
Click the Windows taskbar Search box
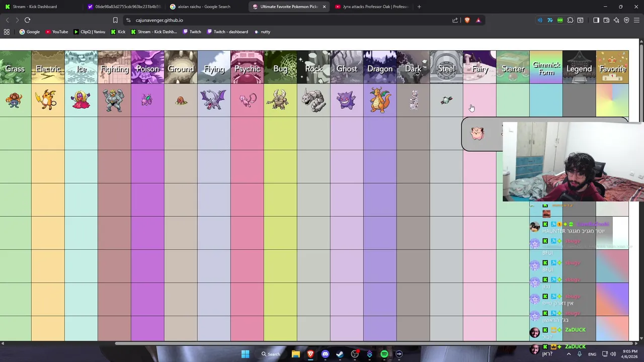pos(271,354)
